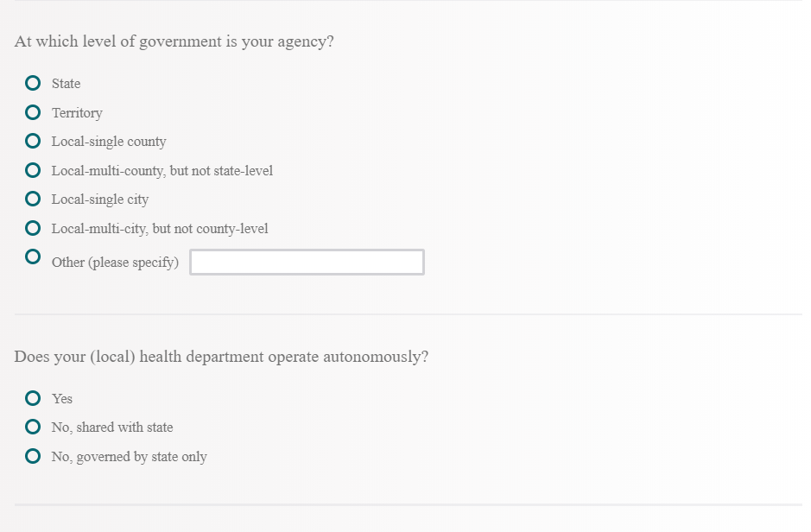The image size is (811, 532).
Task: Select the Territory radio button
Action: pos(33,112)
